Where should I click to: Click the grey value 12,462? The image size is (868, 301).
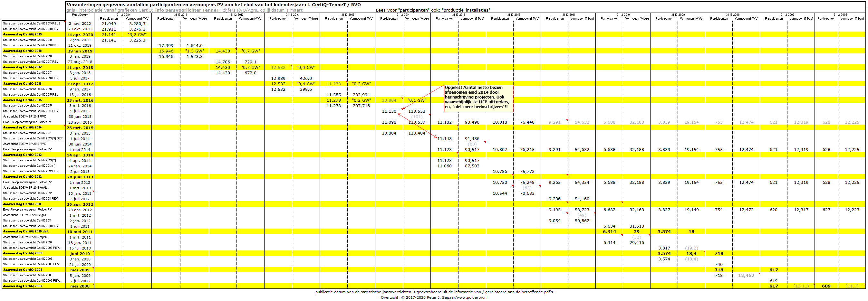click(x=746, y=276)
